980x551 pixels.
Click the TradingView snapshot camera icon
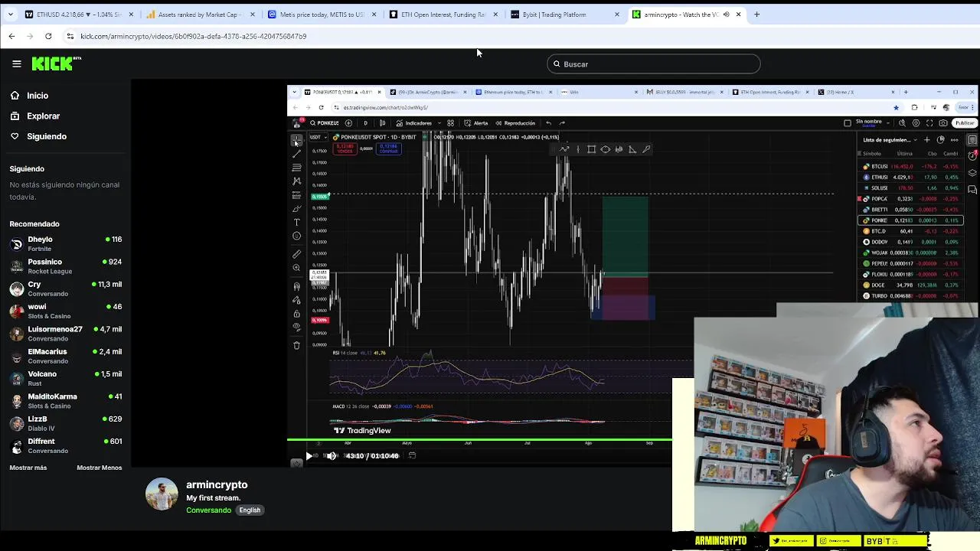click(x=943, y=122)
